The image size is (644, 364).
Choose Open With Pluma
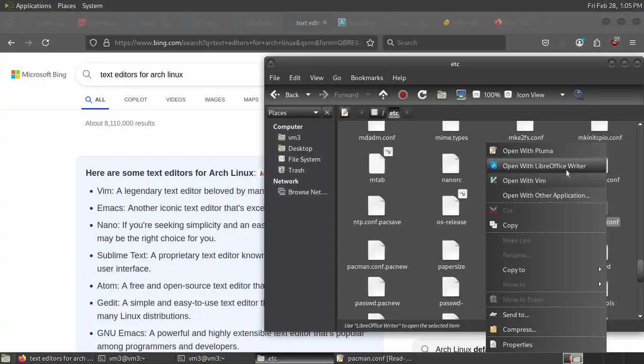[x=546, y=151]
